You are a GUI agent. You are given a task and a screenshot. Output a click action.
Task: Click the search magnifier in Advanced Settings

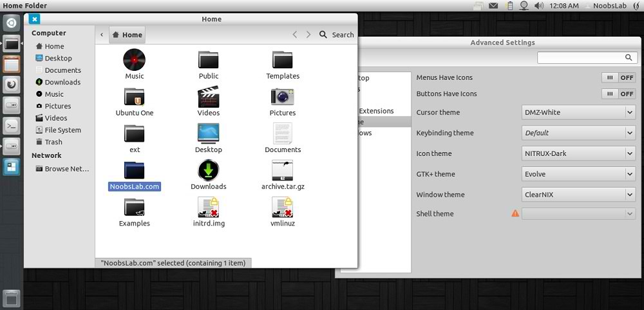[x=629, y=57]
